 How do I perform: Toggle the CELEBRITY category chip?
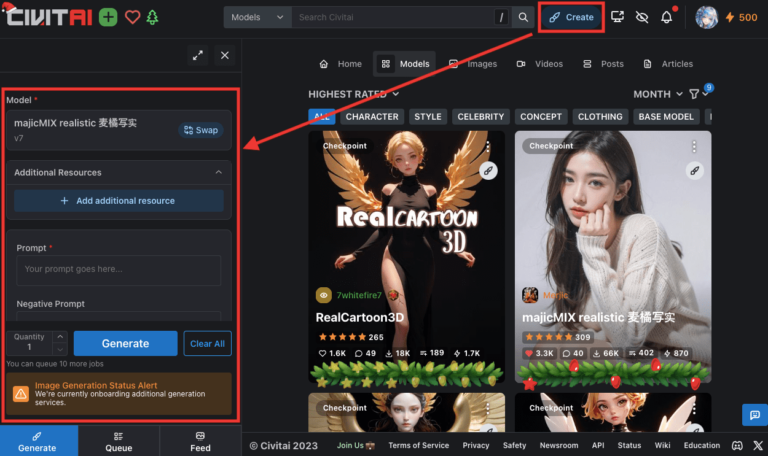[481, 117]
